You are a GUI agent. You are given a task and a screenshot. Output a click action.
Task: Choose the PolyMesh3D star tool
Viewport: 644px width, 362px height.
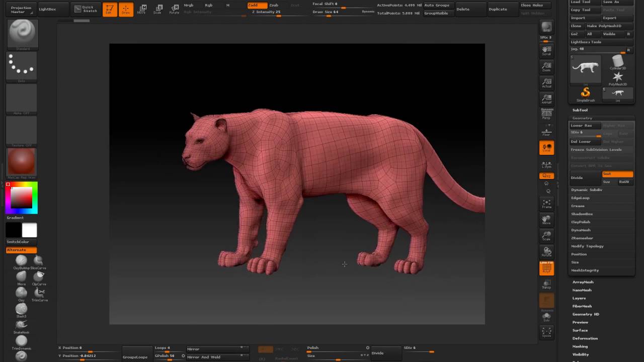click(618, 78)
